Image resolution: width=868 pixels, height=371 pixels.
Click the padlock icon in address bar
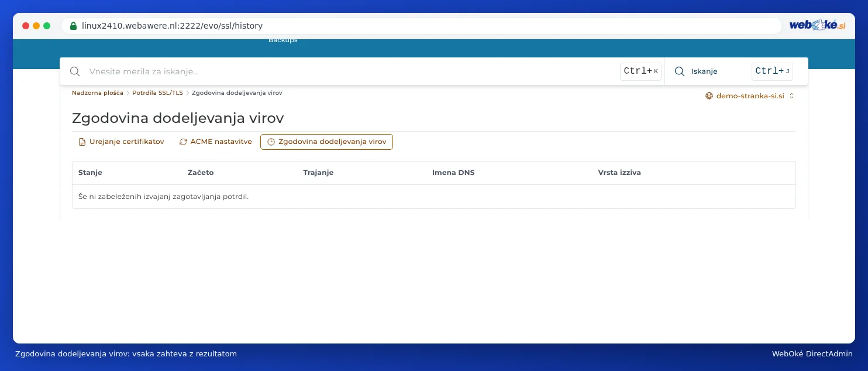tap(73, 26)
